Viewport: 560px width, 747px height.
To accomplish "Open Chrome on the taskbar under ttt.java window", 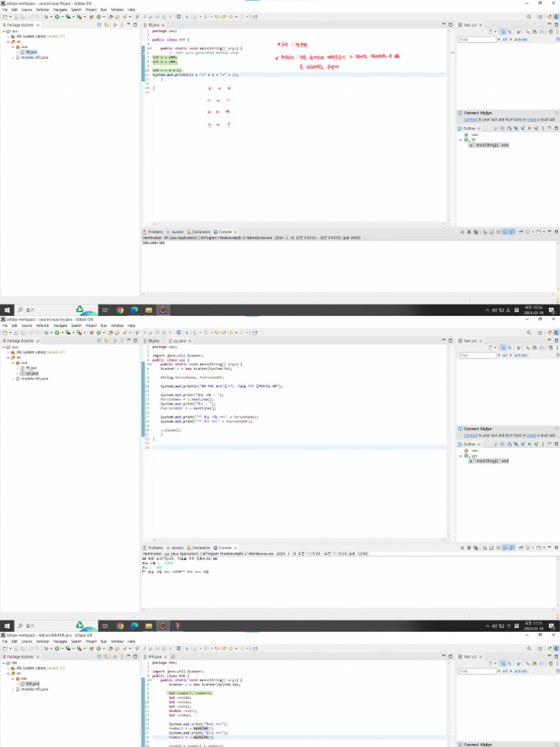I will pos(120,310).
